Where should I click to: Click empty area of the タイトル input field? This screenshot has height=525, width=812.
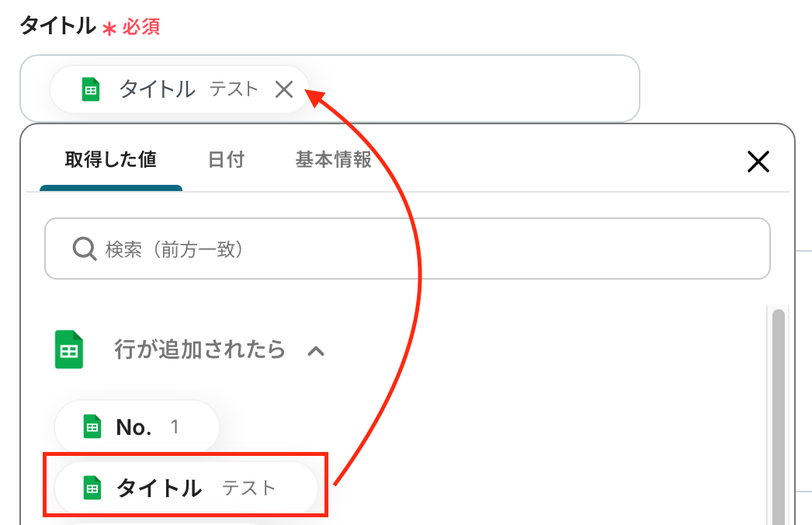[481, 89]
